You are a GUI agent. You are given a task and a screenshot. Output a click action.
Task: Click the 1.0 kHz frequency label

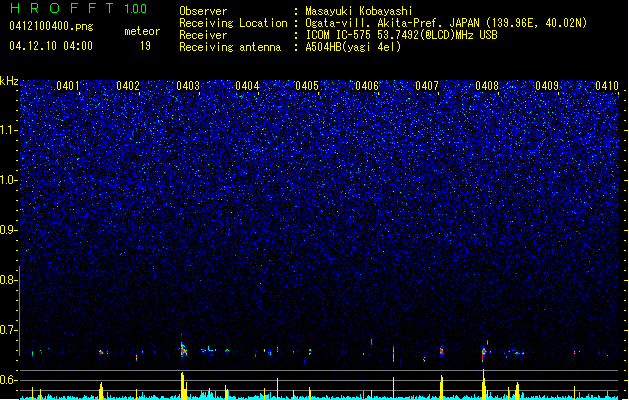coord(8,180)
